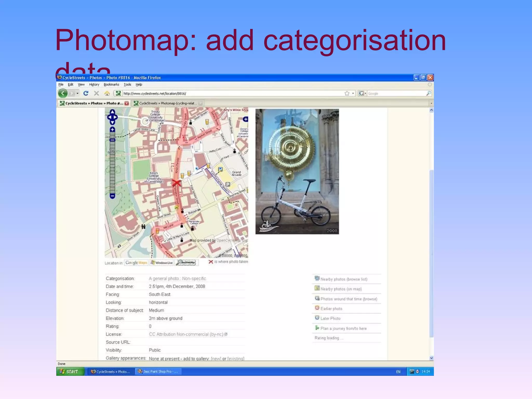This screenshot has height=399, width=532.
Task: Zoom in with the map plus button
Action: point(112,129)
